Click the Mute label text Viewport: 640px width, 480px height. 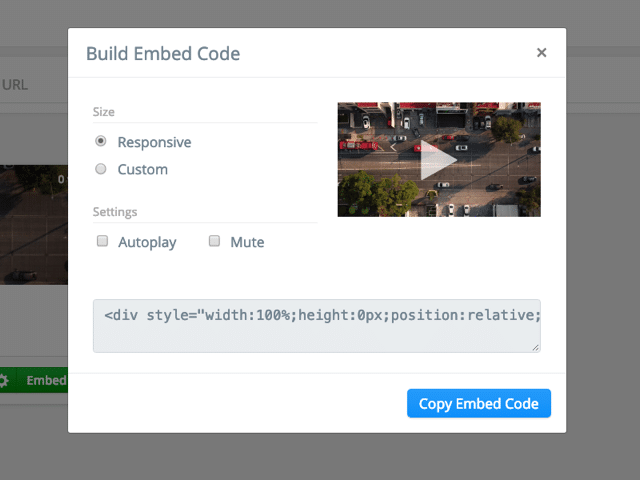coord(247,242)
